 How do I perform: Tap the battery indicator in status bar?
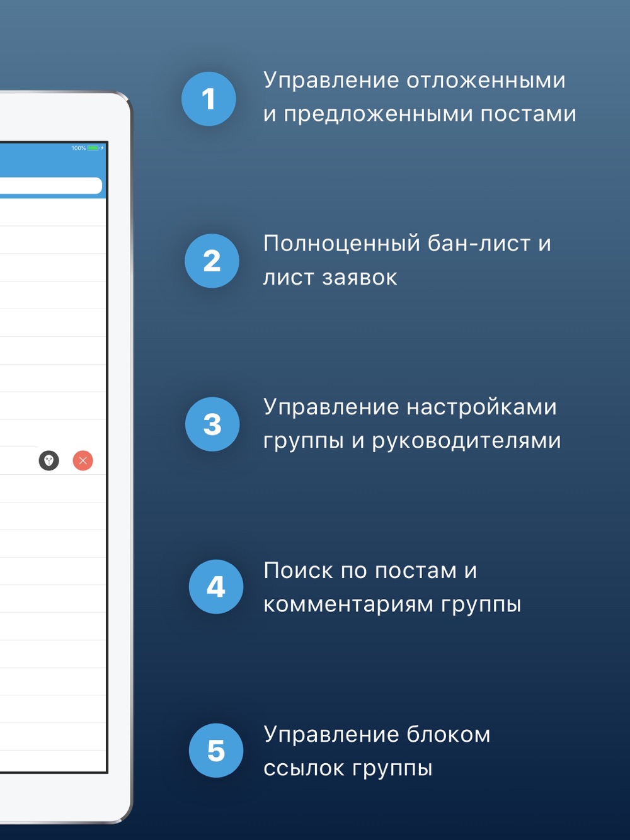[x=94, y=148]
